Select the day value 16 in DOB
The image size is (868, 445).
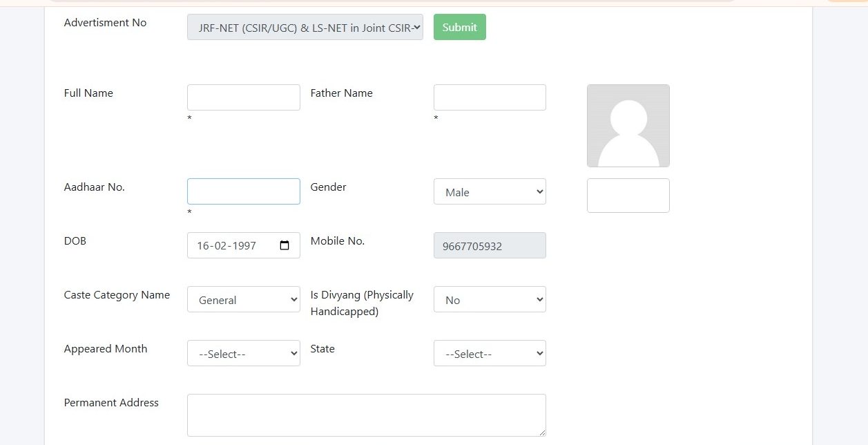[203, 246]
